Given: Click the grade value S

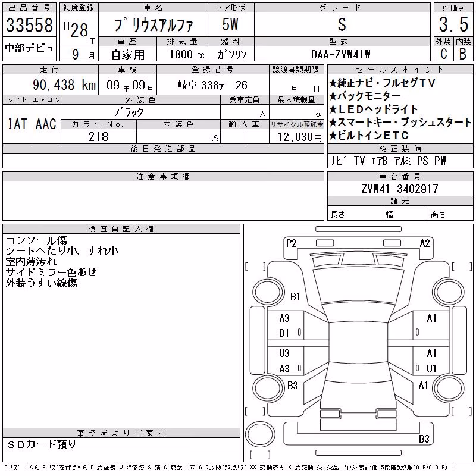Looking at the screenshot, I should (342, 24).
